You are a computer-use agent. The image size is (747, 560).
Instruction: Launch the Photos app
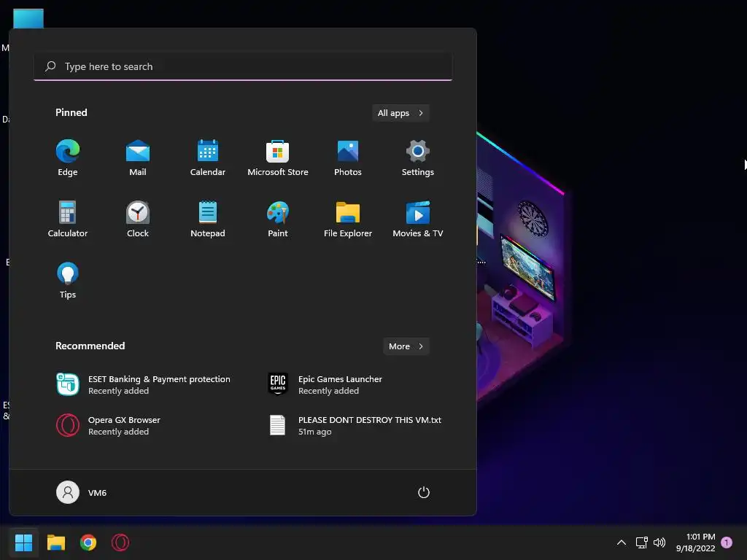(x=348, y=158)
